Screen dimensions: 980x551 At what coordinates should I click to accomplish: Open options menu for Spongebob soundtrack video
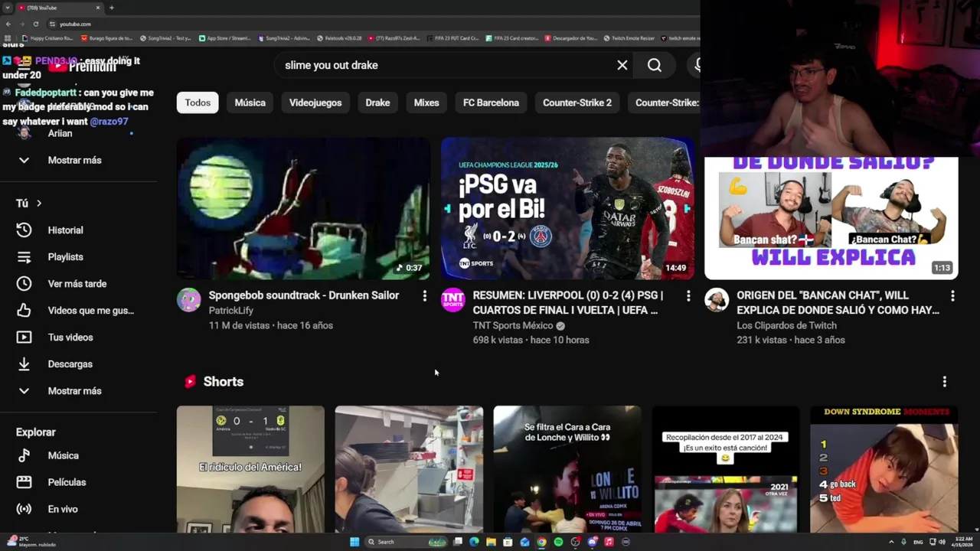pos(424,295)
